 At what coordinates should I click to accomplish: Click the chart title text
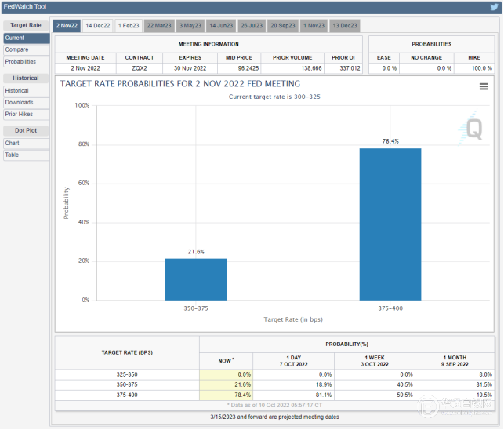click(180, 84)
